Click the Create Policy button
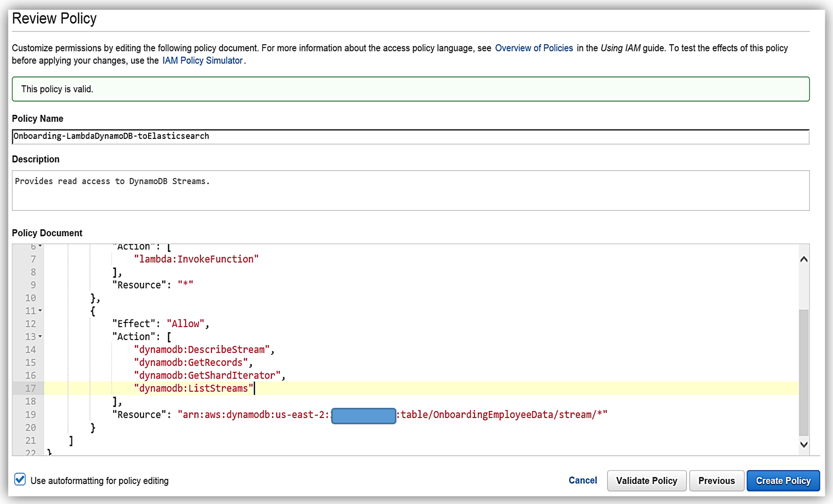 point(783,481)
